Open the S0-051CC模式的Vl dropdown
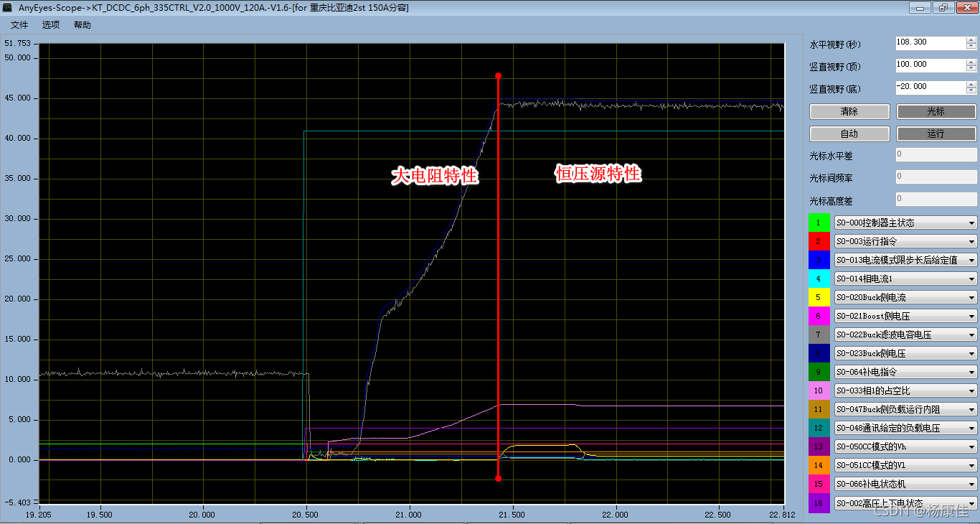This screenshot has width=980, height=524. click(x=905, y=465)
